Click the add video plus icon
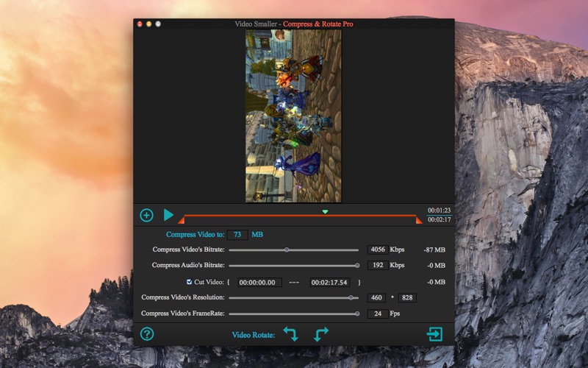 (146, 215)
